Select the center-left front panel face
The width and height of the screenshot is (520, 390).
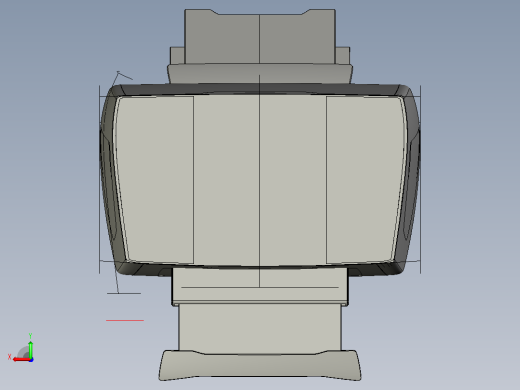[227, 181]
